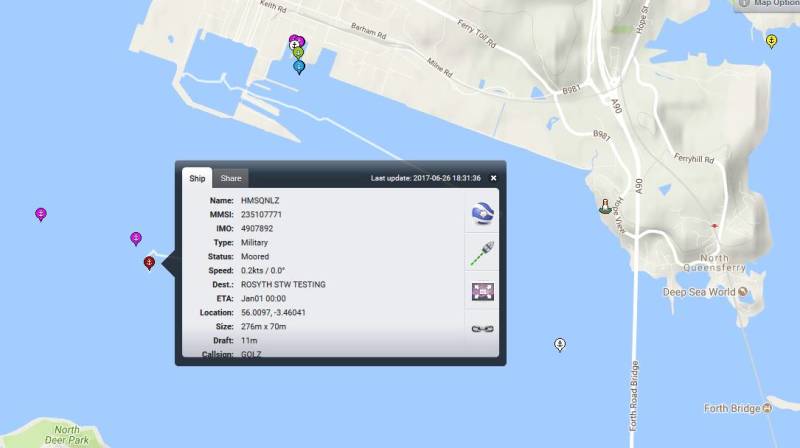Screen dimensions: 800x448
Task: Click the ship name HMSQNLZ
Action: (260, 201)
